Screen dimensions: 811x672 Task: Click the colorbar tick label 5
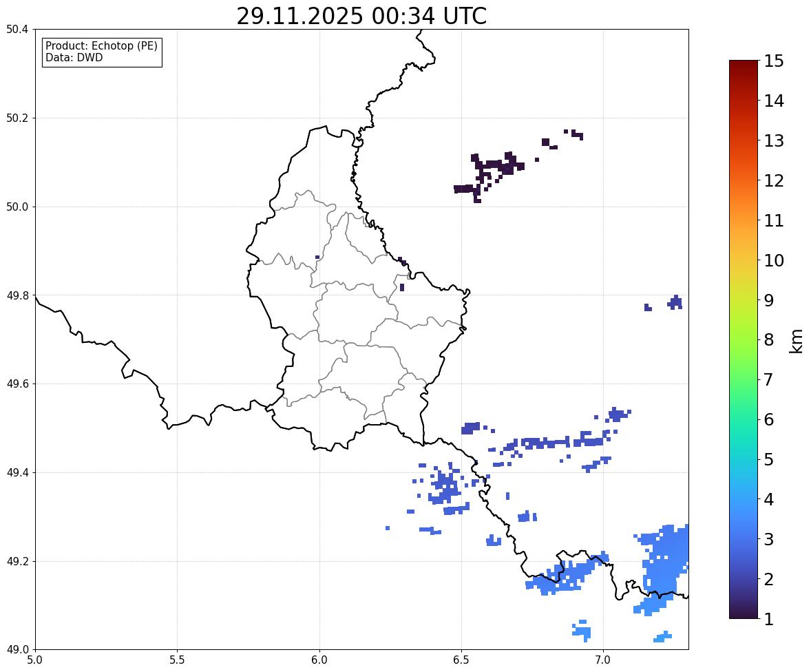(x=769, y=459)
